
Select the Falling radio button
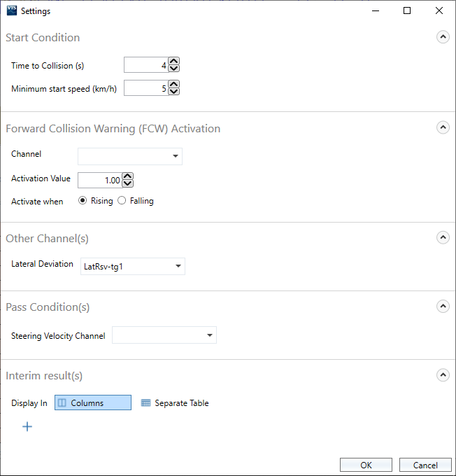(x=122, y=201)
